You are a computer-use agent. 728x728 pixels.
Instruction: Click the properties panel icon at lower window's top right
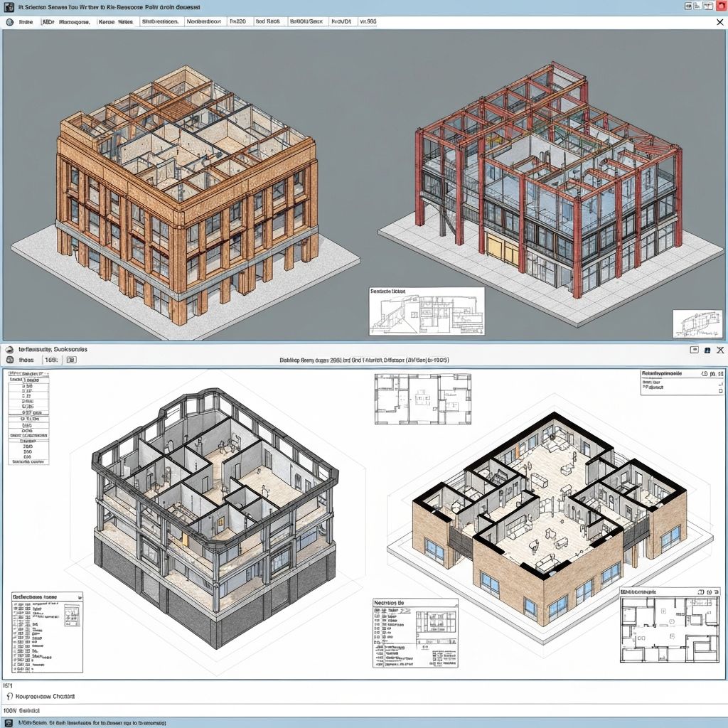[693, 350]
